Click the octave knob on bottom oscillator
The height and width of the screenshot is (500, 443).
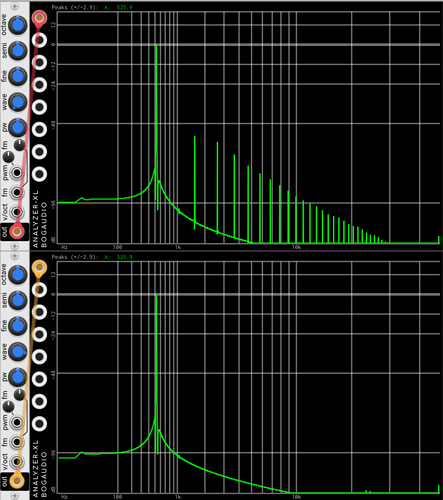17,274
